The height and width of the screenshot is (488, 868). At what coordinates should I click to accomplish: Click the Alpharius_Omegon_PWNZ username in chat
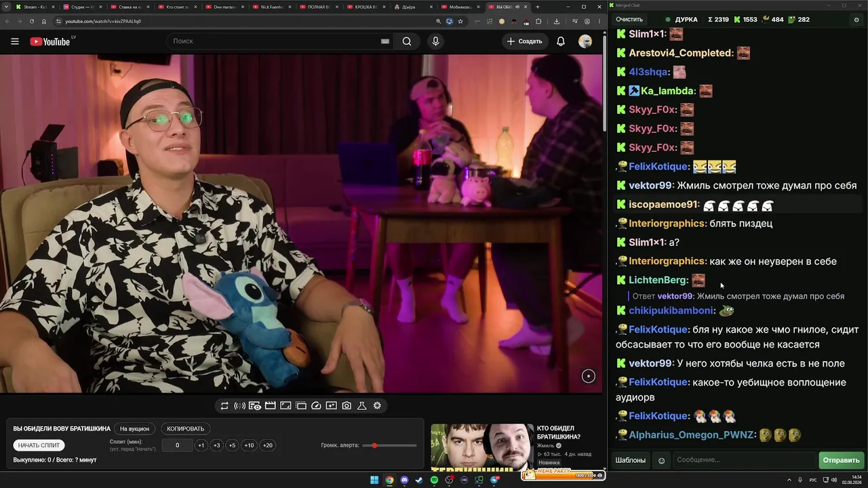[692, 435]
